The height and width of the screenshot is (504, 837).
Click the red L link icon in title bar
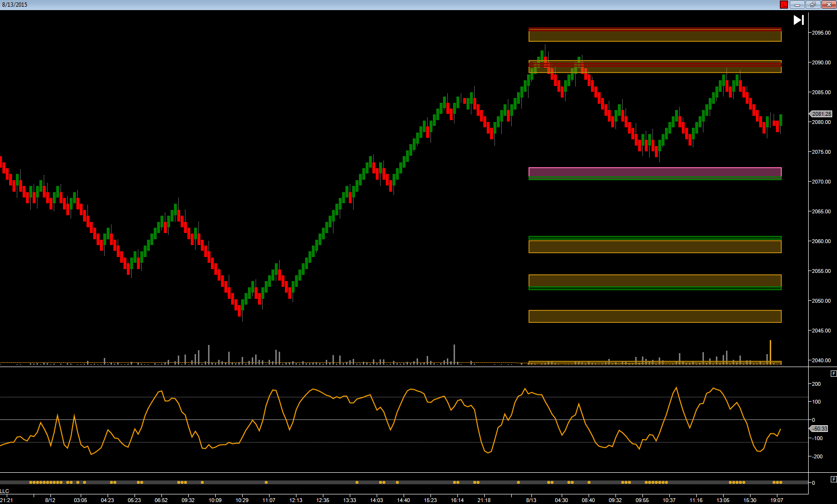(x=784, y=5)
